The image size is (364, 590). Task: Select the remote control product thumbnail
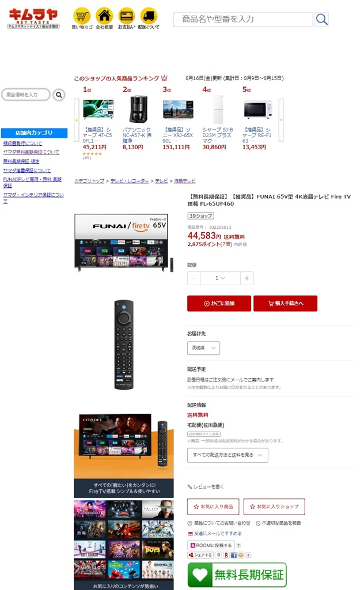click(124, 345)
